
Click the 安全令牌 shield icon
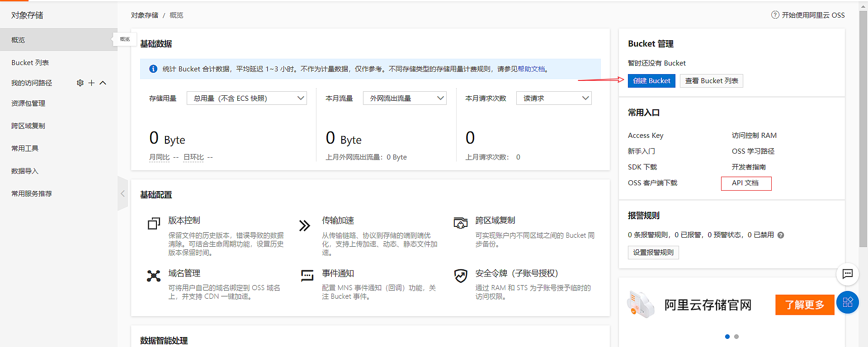point(461,276)
